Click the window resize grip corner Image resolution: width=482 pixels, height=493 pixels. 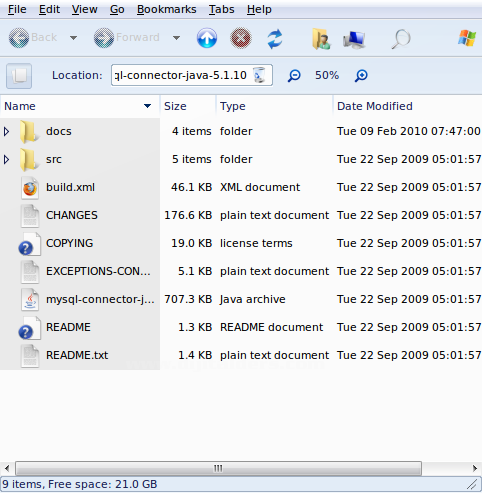click(x=473, y=485)
